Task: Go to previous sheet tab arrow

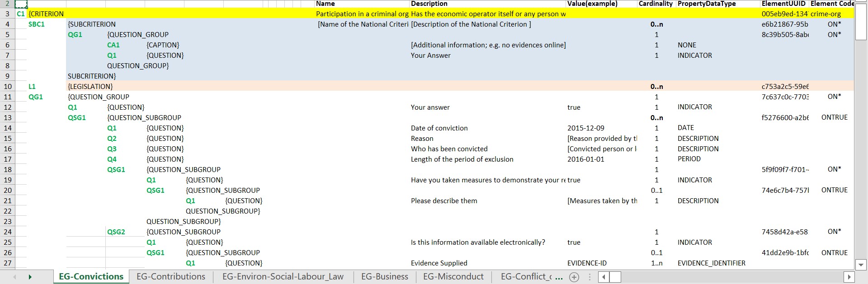Action: pos(15,277)
